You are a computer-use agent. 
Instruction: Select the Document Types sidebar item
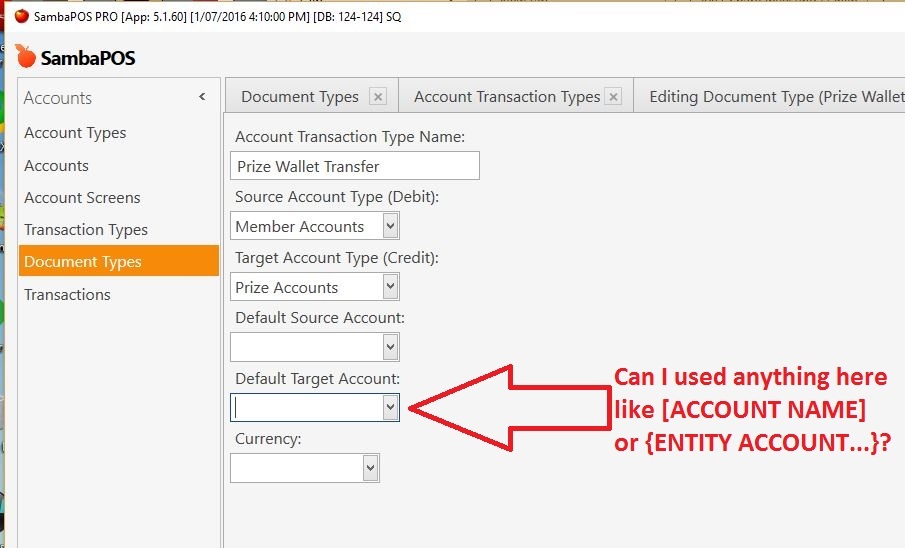pos(119,261)
